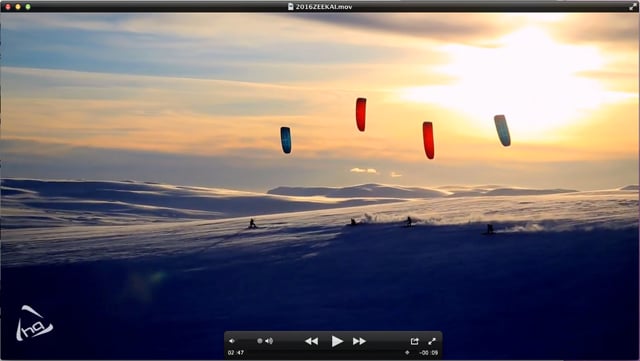Click the low-volume speaker icon
The width and height of the screenshot is (640, 361).
(231, 341)
